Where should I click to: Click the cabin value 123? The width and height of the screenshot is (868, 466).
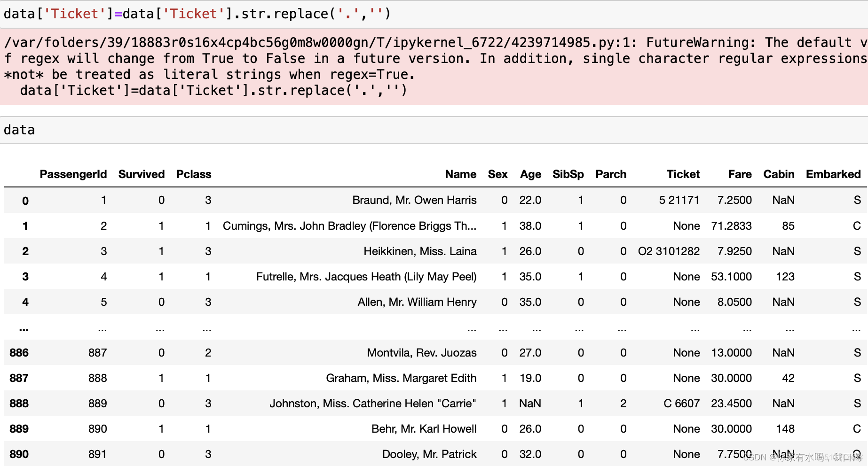pyautogui.click(x=785, y=277)
